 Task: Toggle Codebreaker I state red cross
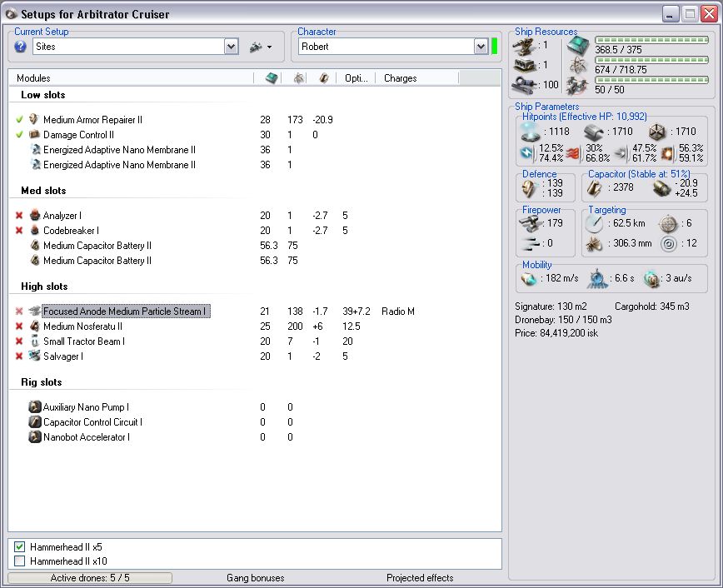[x=19, y=230]
